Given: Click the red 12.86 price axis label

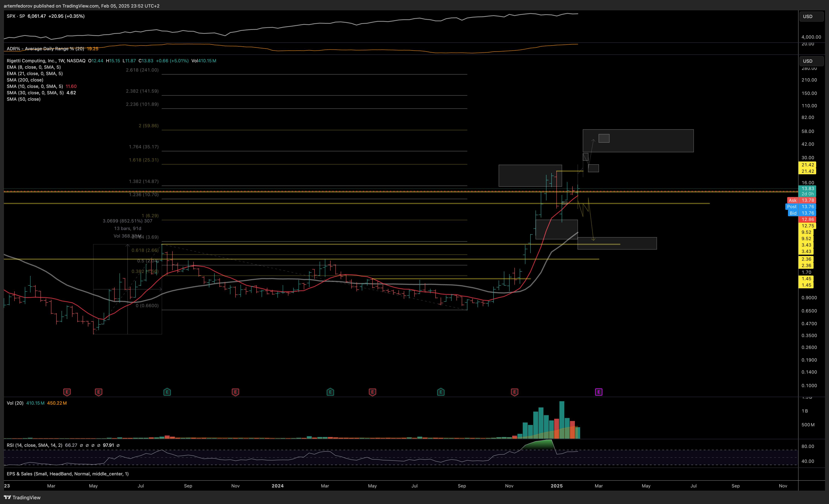Looking at the screenshot, I should point(807,219).
